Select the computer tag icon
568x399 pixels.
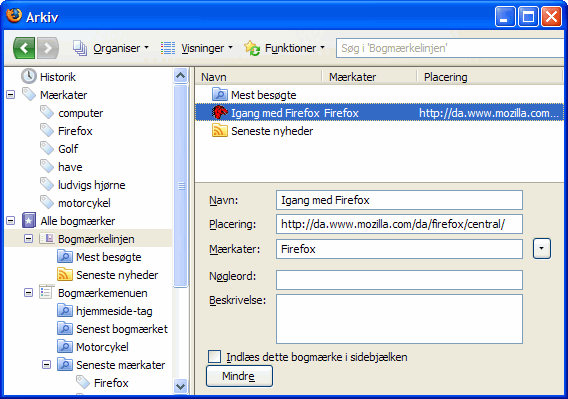click(x=47, y=113)
